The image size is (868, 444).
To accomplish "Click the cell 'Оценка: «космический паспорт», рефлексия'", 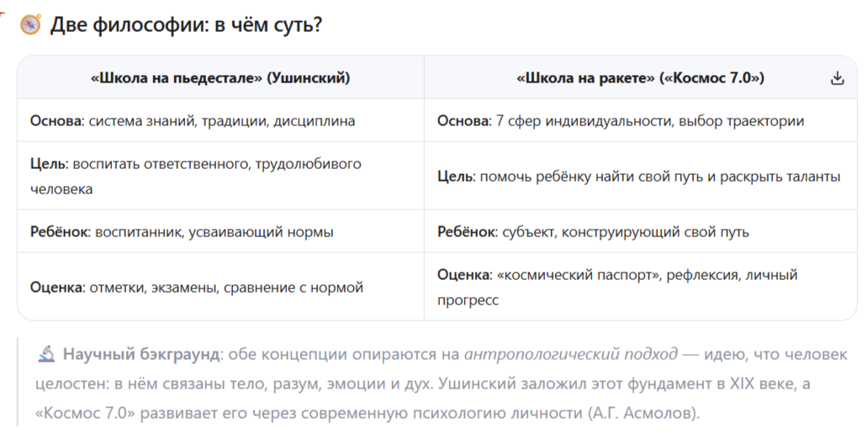I will click(640, 287).
